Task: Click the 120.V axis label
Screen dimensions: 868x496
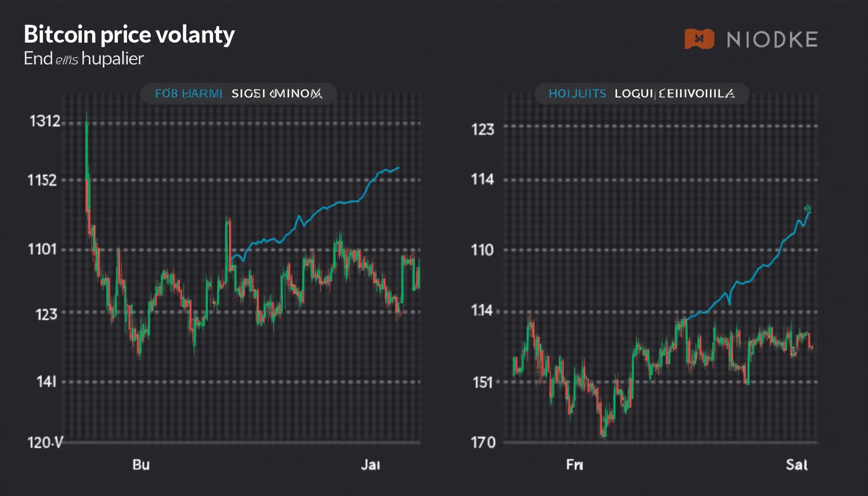Action: [x=45, y=442]
